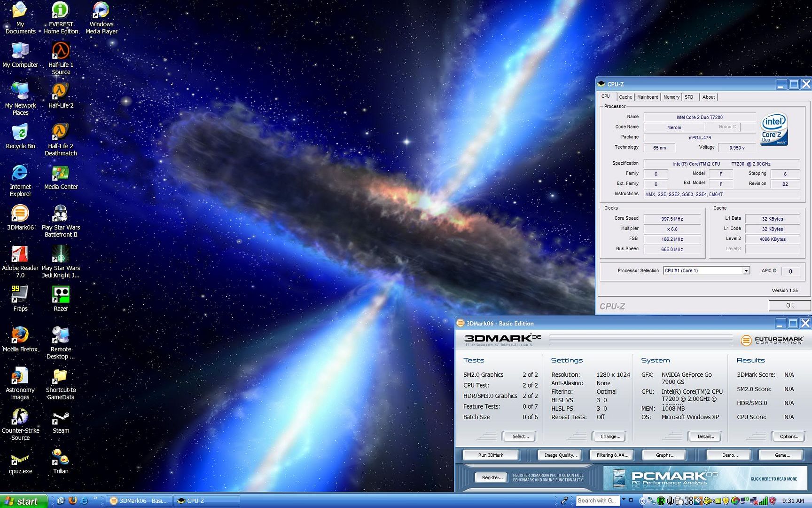Open the network signal strength tray icon

pos(764,501)
